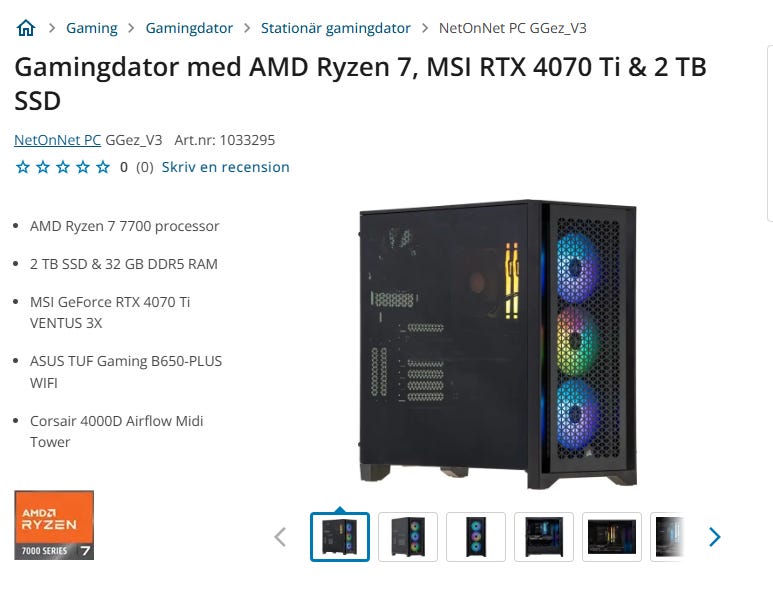Select the fifth rating star
Image resolution: width=773 pixels, height=614 pixels.
click(103, 167)
